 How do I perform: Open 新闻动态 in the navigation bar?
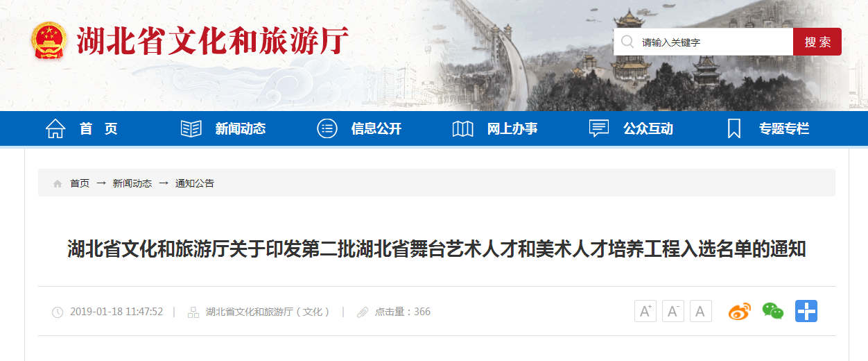[241, 128]
